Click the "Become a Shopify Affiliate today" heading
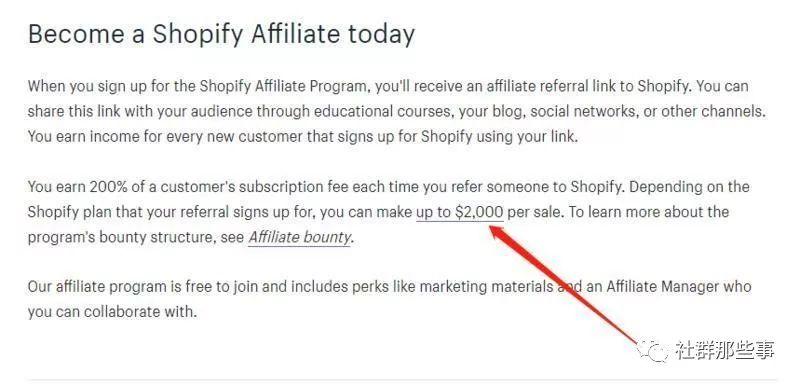The image size is (800, 385). [221, 34]
